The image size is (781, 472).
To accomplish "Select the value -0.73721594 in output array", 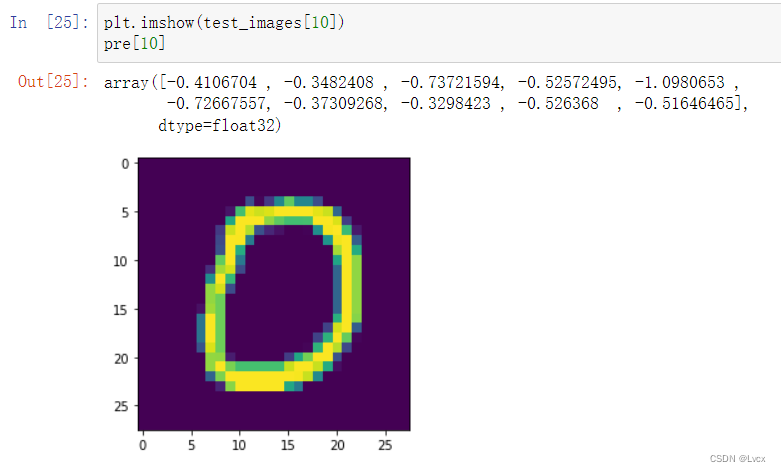I will click(451, 82).
